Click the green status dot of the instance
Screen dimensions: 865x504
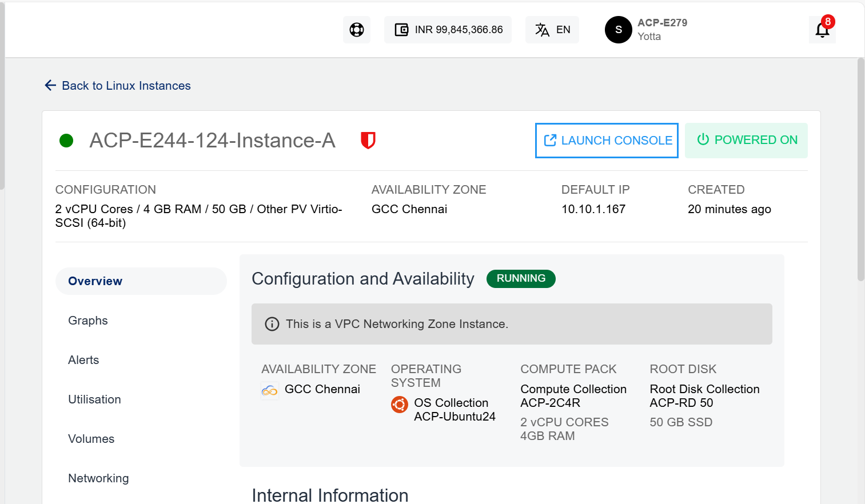(66, 141)
